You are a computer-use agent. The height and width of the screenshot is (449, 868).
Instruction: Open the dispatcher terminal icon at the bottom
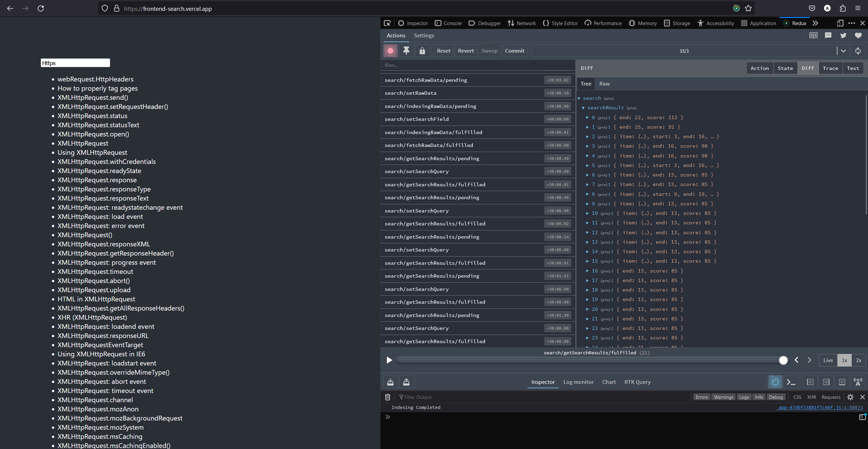791,382
